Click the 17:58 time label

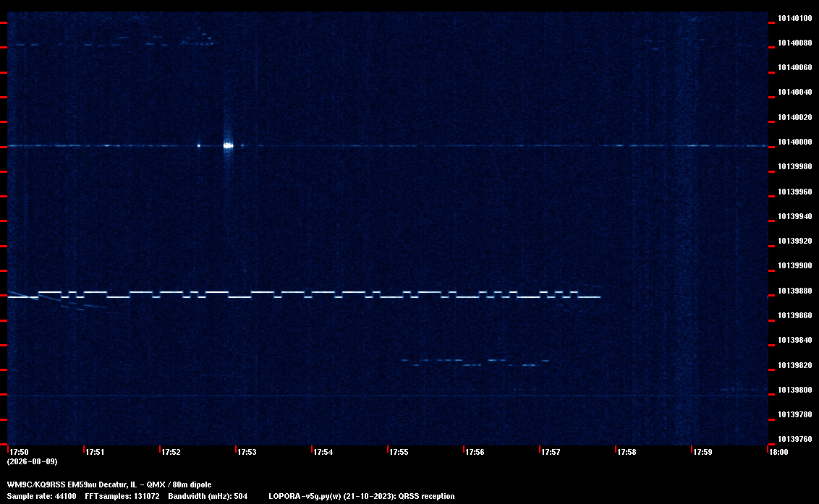[627, 452]
